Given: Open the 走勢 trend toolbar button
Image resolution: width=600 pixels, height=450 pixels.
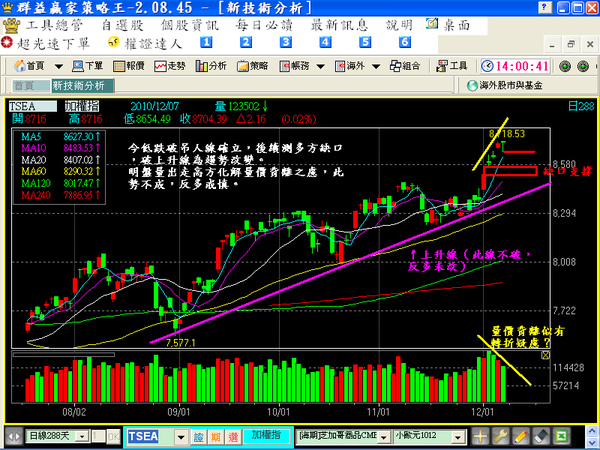Looking at the screenshot, I should tap(170, 66).
